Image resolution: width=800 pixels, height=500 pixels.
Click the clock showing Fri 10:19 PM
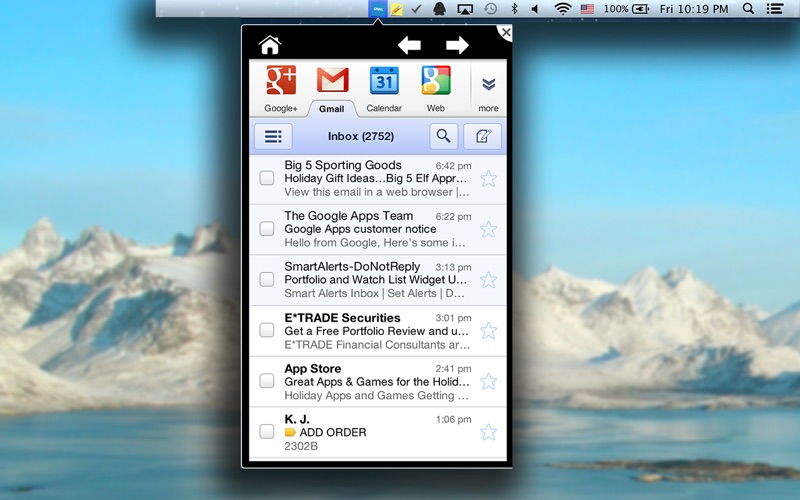click(694, 9)
